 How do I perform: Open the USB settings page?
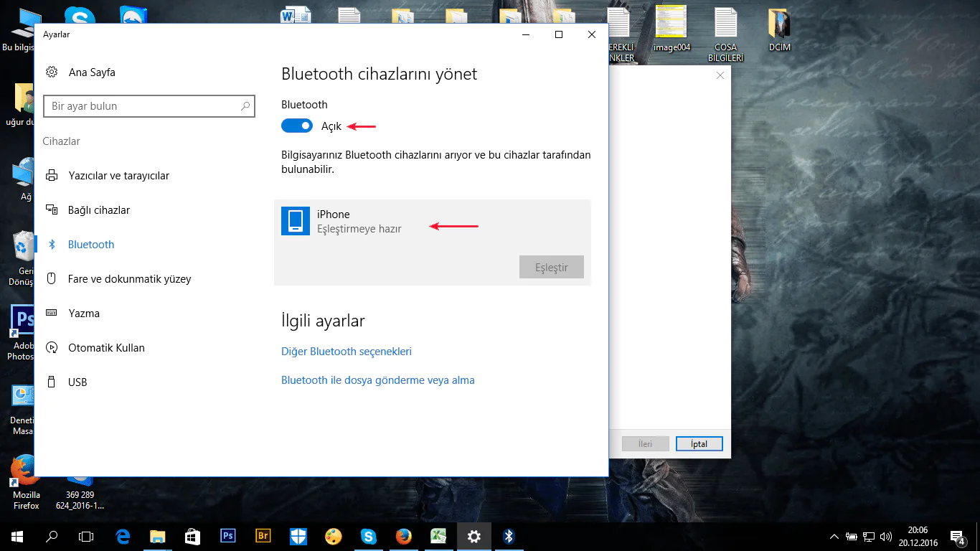[77, 382]
